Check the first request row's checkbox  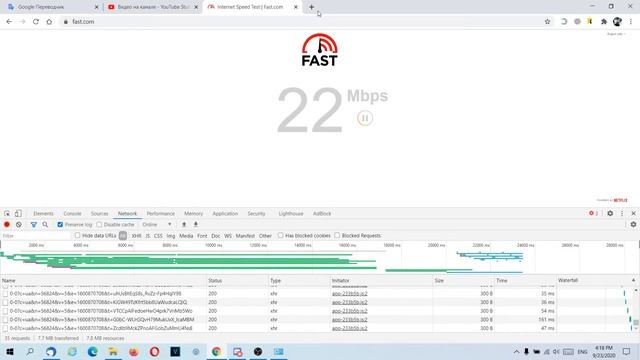point(5,293)
